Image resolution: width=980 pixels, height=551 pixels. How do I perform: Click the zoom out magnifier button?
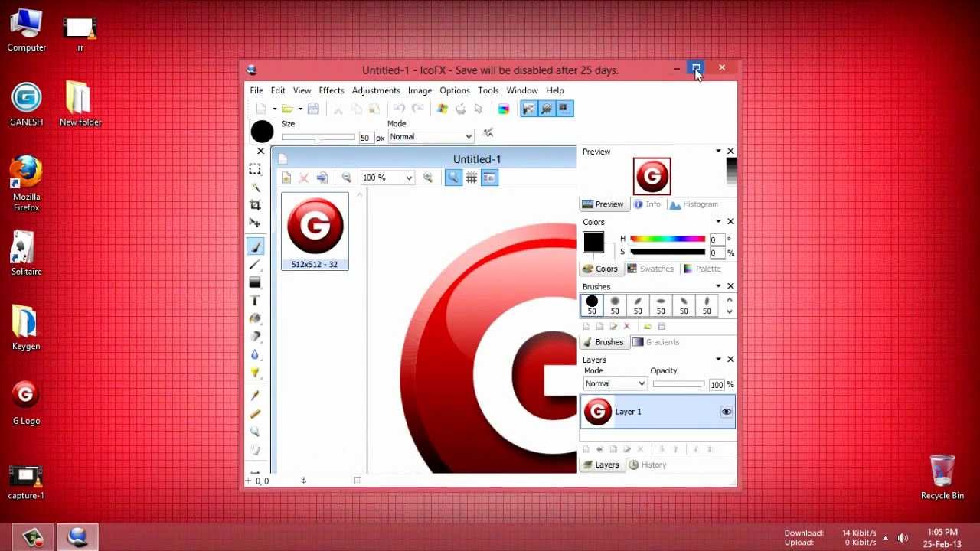coord(346,178)
